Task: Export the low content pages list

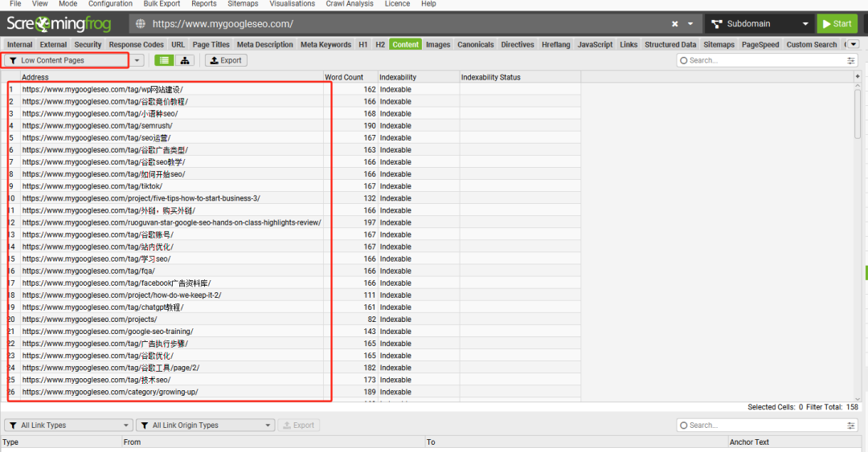Action: click(226, 60)
